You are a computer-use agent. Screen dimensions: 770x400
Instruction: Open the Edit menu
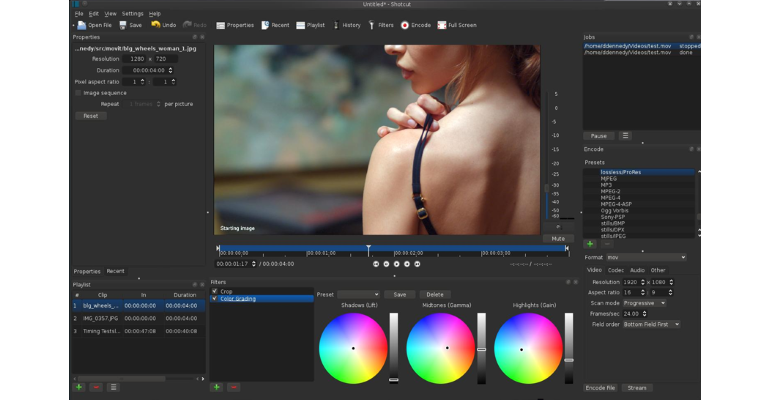[94, 14]
